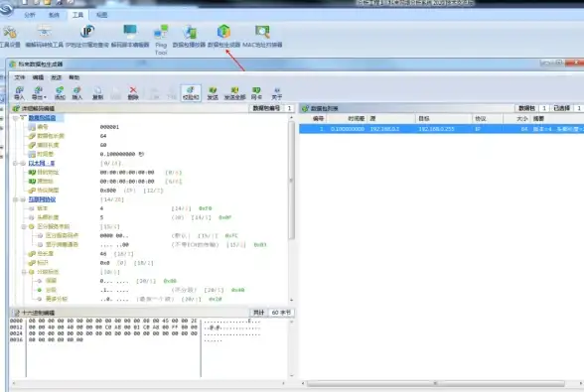Image resolution: width=584 pixels, height=392 pixels.
Task: Collapse the 以太网 - II tree node
Action: click(15, 163)
